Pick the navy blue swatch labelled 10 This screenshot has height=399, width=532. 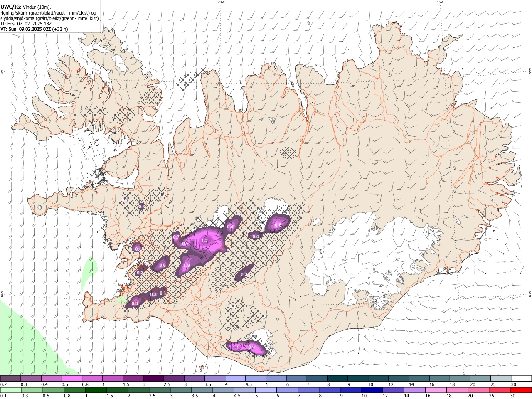click(371, 390)
